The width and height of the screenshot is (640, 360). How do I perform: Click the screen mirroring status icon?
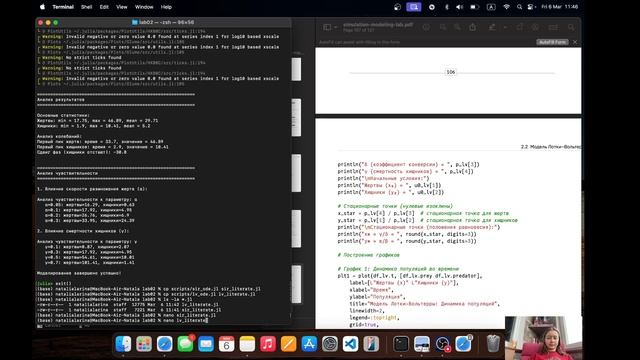tap(413, 7)
